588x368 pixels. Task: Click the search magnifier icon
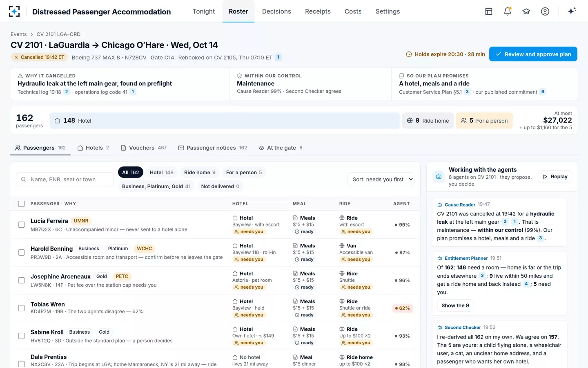(24, 179)
